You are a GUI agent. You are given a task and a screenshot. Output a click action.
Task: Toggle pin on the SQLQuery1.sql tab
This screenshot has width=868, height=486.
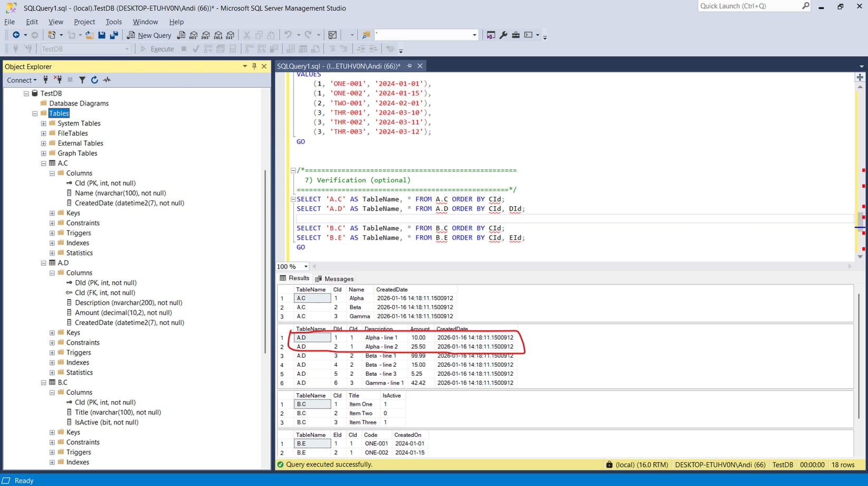click(409, 66)
